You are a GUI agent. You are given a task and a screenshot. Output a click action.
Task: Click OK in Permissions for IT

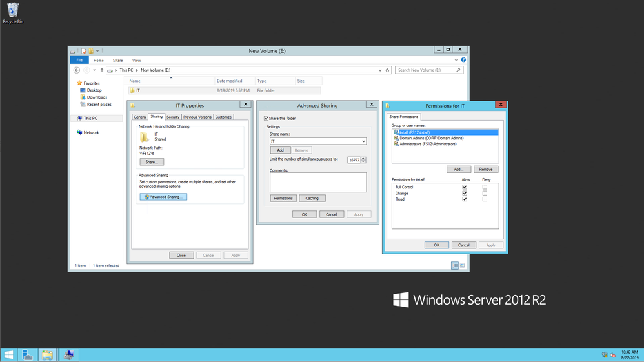[437, 245]
